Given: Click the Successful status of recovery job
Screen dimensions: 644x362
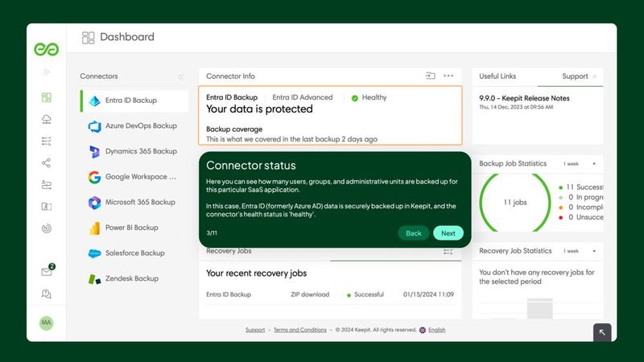Looking at the screenshot, I should tap(365, 294).
